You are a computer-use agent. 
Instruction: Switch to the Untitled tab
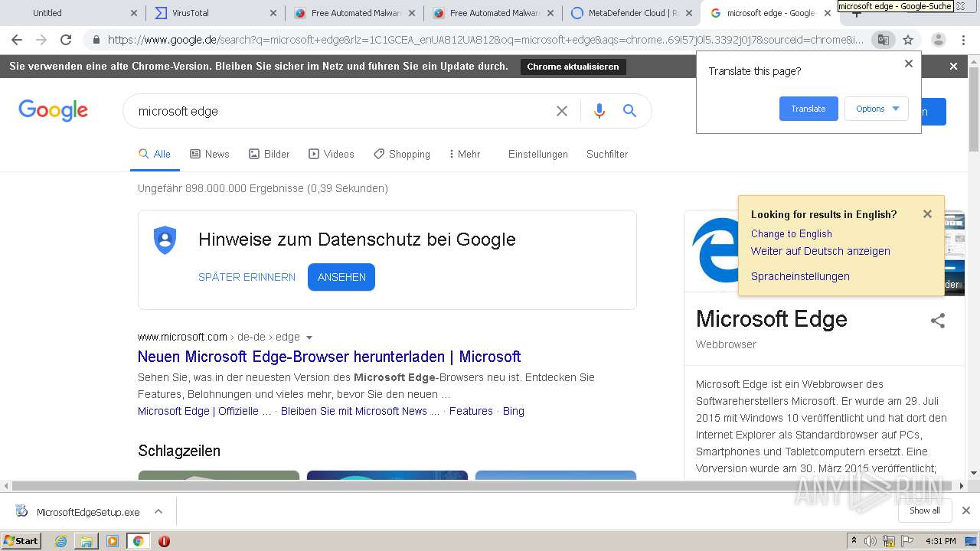73,13
